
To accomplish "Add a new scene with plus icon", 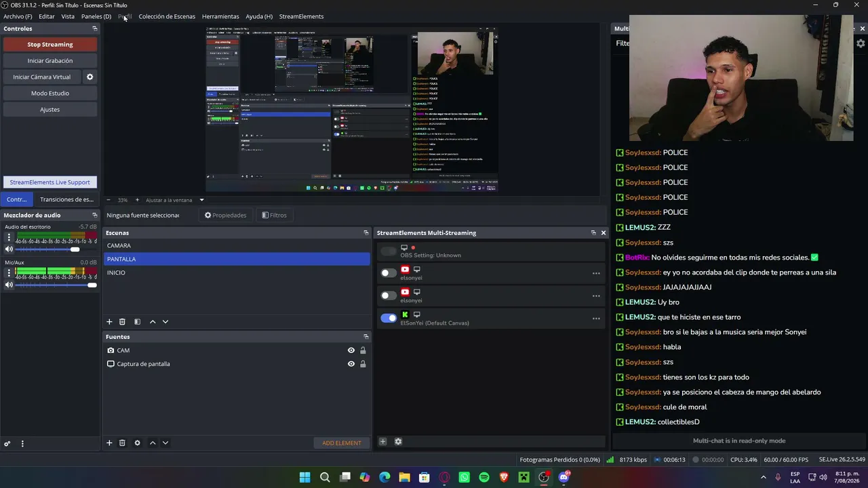I will 109,322.
